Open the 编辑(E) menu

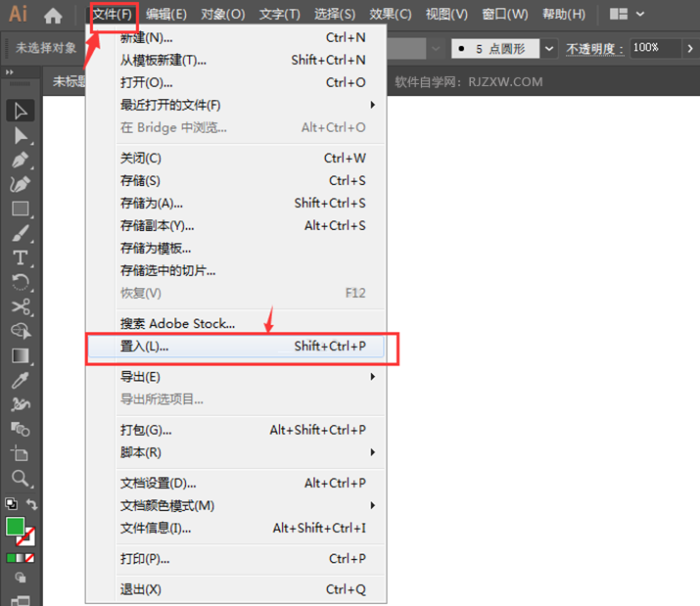click(x=166, y=15)
